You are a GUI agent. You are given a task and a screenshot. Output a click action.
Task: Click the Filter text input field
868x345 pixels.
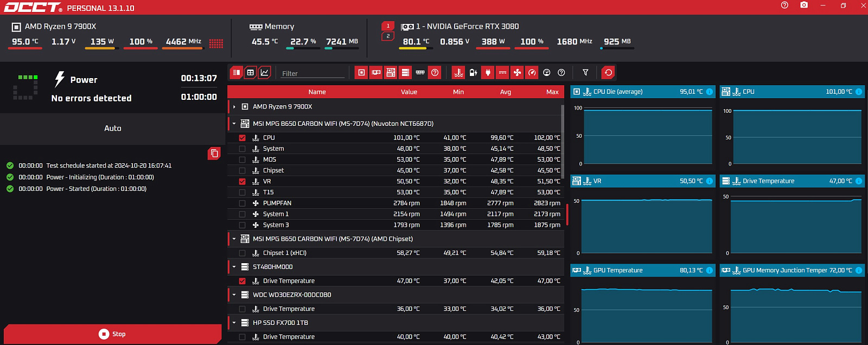[x=312, y=73]
